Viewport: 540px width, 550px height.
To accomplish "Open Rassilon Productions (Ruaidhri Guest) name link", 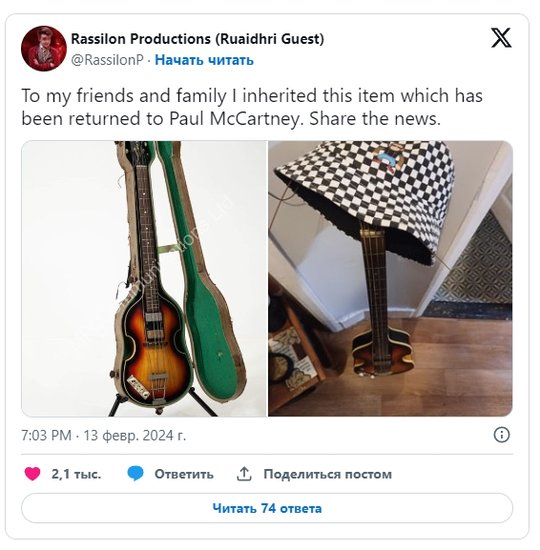I will pos(198,39).
